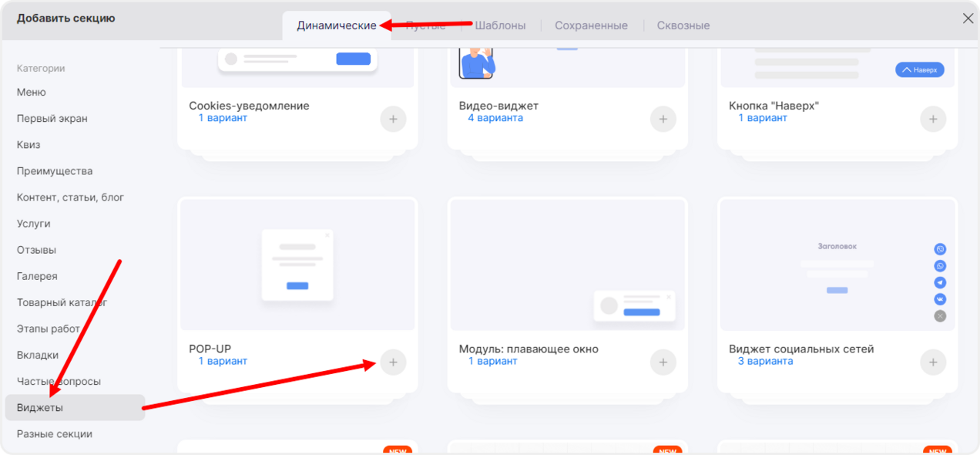Switch to the Сохраненные tab
Image resolution: width=980 pixels, height=455 pixels.
coord(592,25)
